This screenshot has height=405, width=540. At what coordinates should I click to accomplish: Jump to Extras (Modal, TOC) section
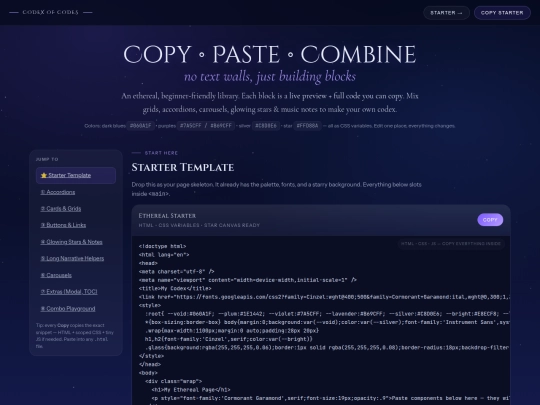69,292
